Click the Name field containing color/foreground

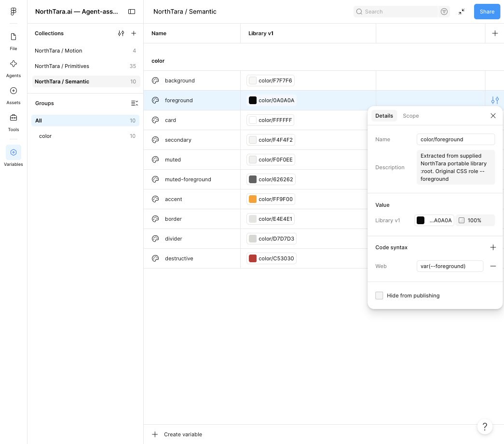pos(455,139)
